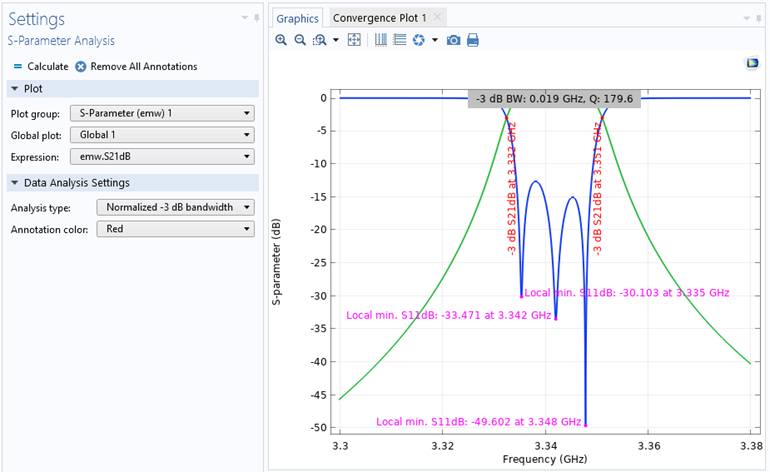770x472 pixels.
Task: Click Remove All Annotations
Action: 136,66
